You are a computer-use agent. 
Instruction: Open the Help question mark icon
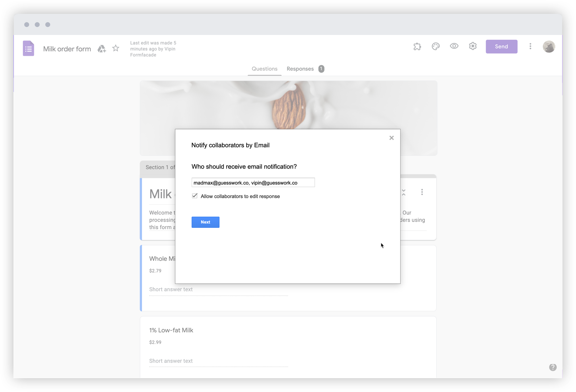point(553,367)
